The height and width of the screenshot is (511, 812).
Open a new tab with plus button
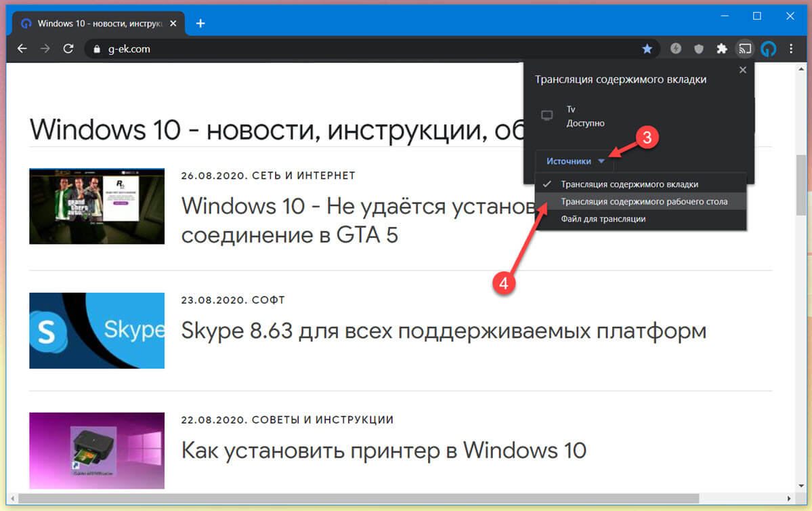(x=200, y=23)
